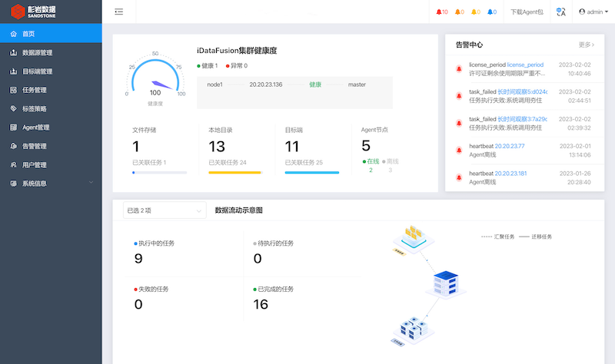This screenshot has height=364, width=615.
Task: Click the 下载Agent包 button
Action: tap(527, 12)
